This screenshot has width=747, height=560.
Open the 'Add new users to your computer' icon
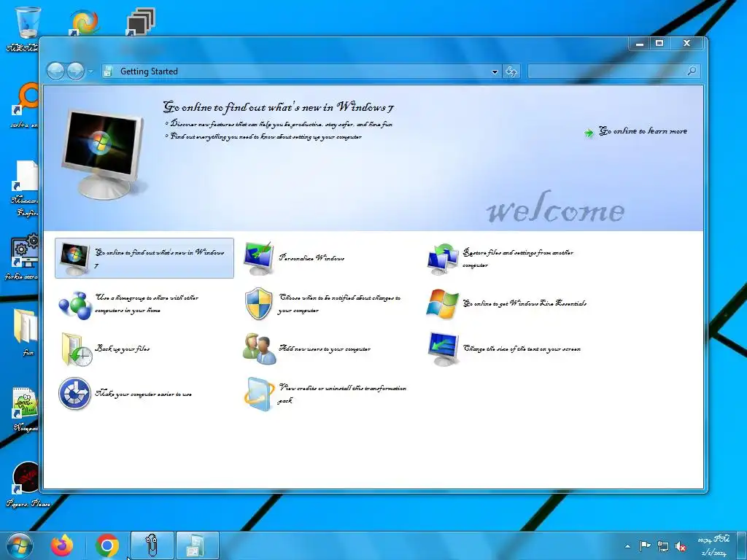pyautogui.click(x=259, y=349)
